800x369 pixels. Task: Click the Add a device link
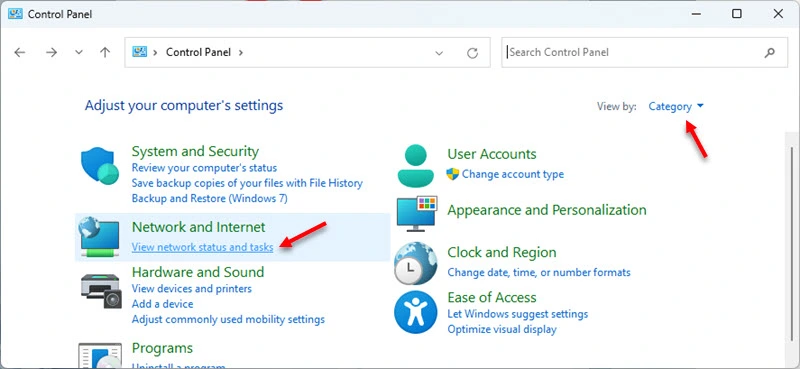162,304
